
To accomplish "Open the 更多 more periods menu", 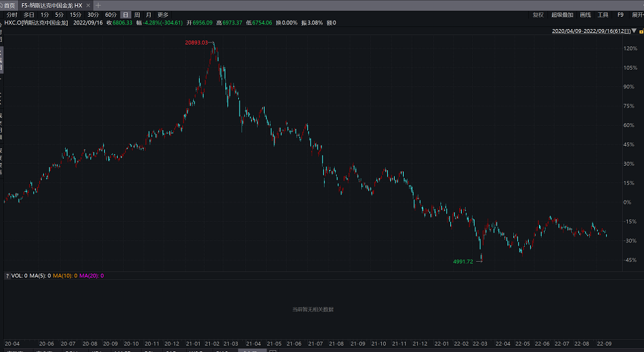I will click(163, 15).
